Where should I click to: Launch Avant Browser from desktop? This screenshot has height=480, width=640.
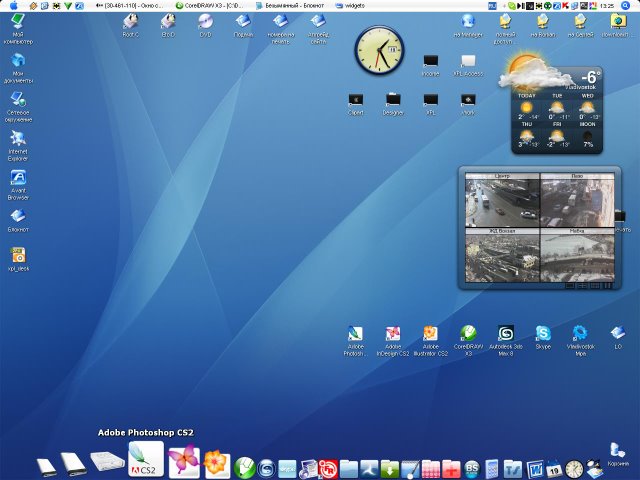point(18,185)
